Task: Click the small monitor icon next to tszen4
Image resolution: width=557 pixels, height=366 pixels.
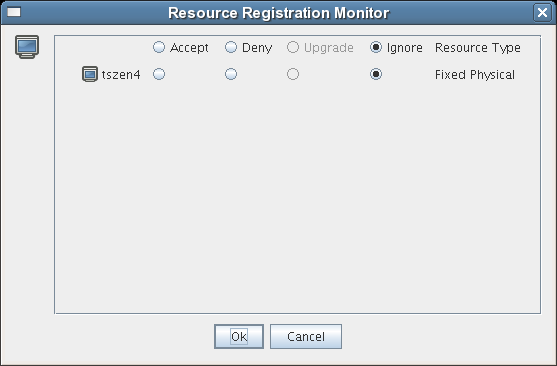Action: pyautogui.click(x=90, y=74)
